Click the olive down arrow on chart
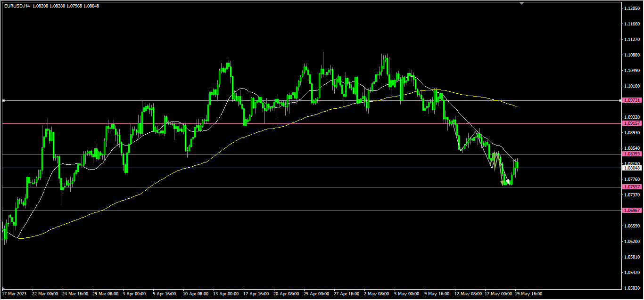The height and width of the screenshot is (300, 644). coord(502,182)
